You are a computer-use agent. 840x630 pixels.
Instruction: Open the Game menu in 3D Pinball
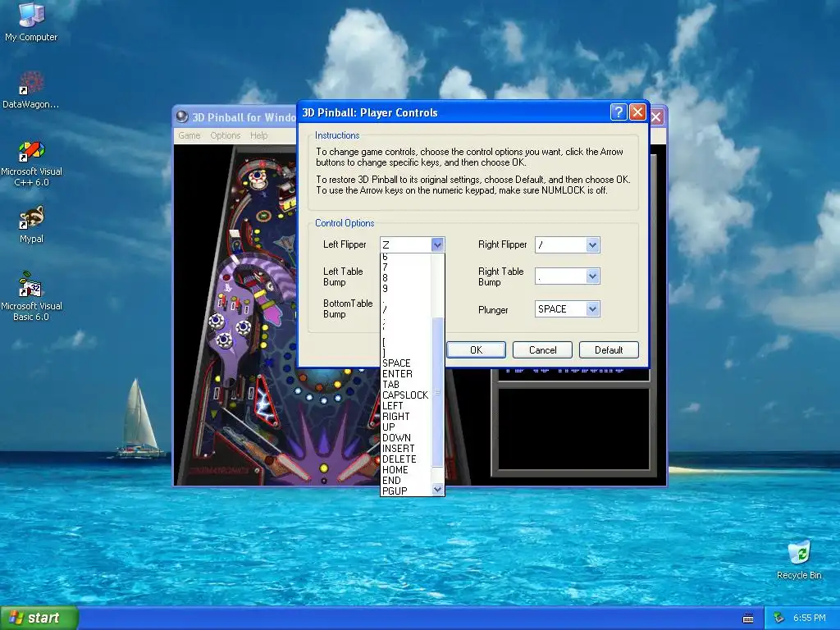(x=189, y=135)
